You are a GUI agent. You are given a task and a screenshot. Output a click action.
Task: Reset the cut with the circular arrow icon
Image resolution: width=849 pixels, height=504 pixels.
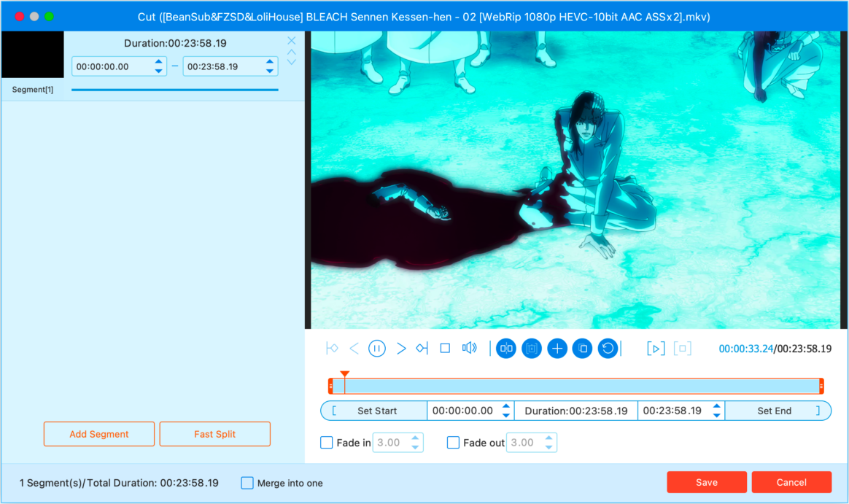click(608, 348)
